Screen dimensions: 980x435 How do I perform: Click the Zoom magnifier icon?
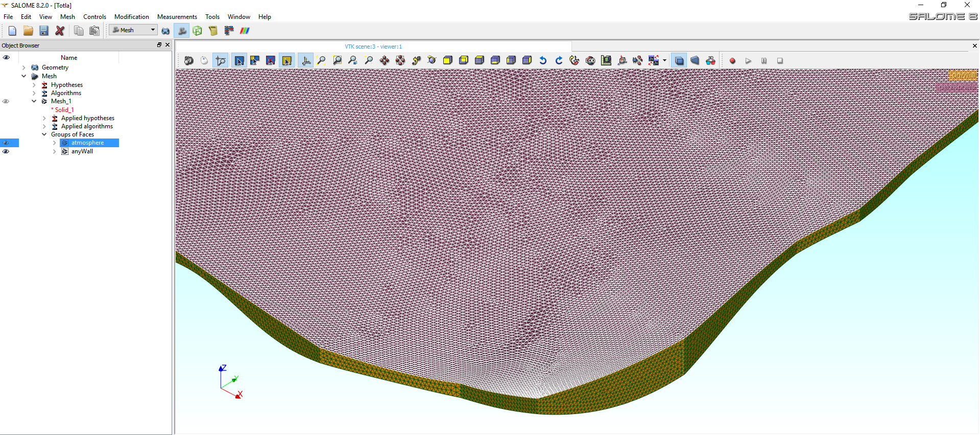click(369, 60)
